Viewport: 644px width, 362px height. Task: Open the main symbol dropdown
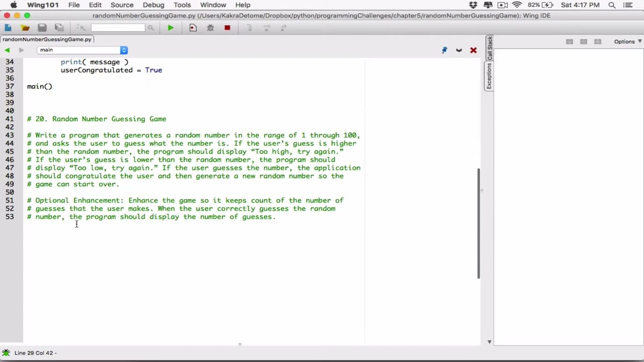[x=82, y=50]
